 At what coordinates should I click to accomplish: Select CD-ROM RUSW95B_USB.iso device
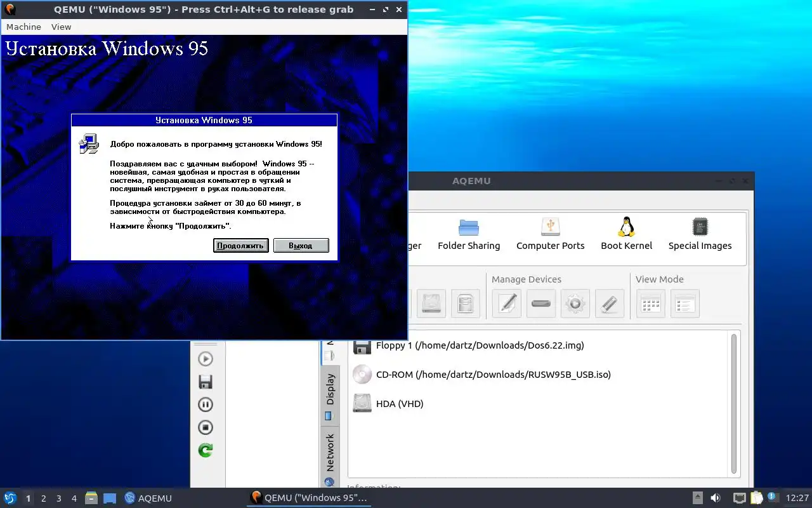481,375
